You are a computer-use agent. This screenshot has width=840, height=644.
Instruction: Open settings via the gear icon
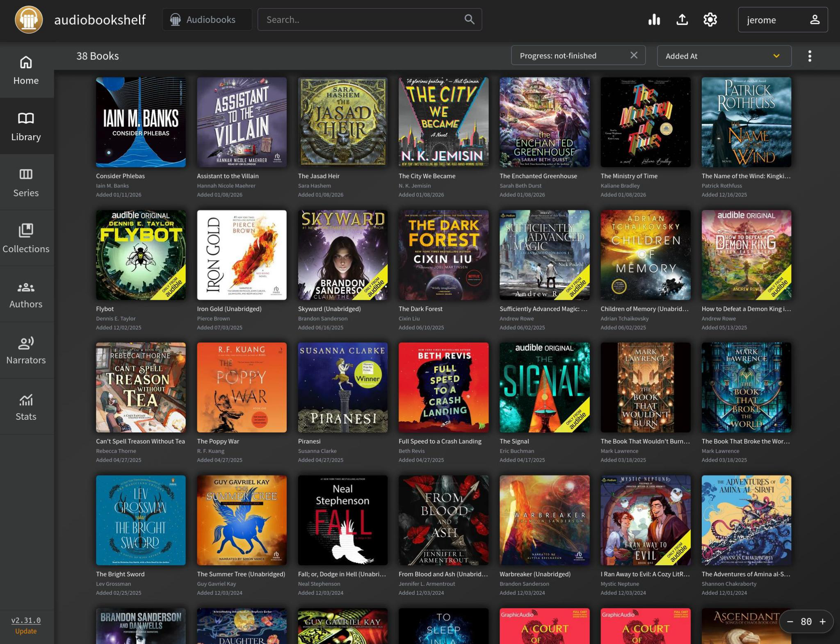click(x=710, y=20)
